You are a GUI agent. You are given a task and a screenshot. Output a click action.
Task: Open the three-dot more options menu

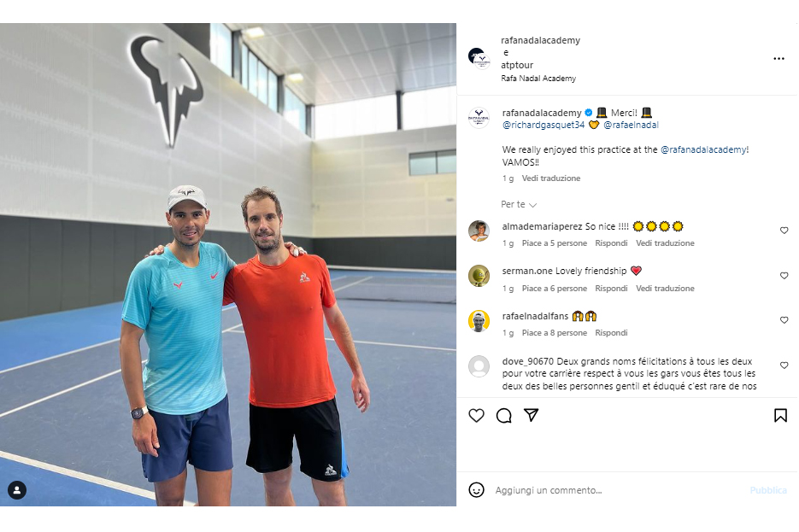[778, 59]
